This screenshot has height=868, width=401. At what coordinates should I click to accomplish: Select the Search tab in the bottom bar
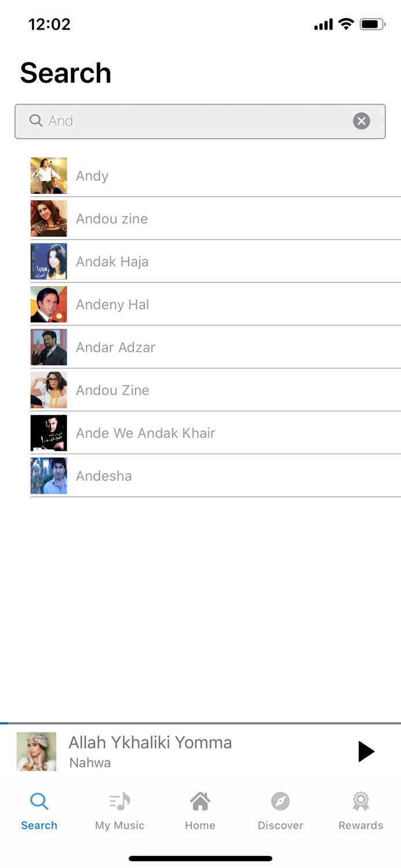pos(39,811)
